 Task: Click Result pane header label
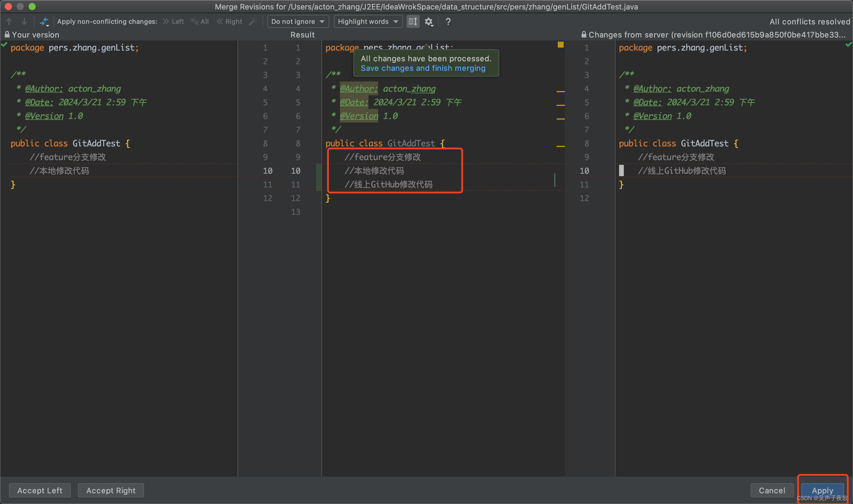tap(302, 35)
